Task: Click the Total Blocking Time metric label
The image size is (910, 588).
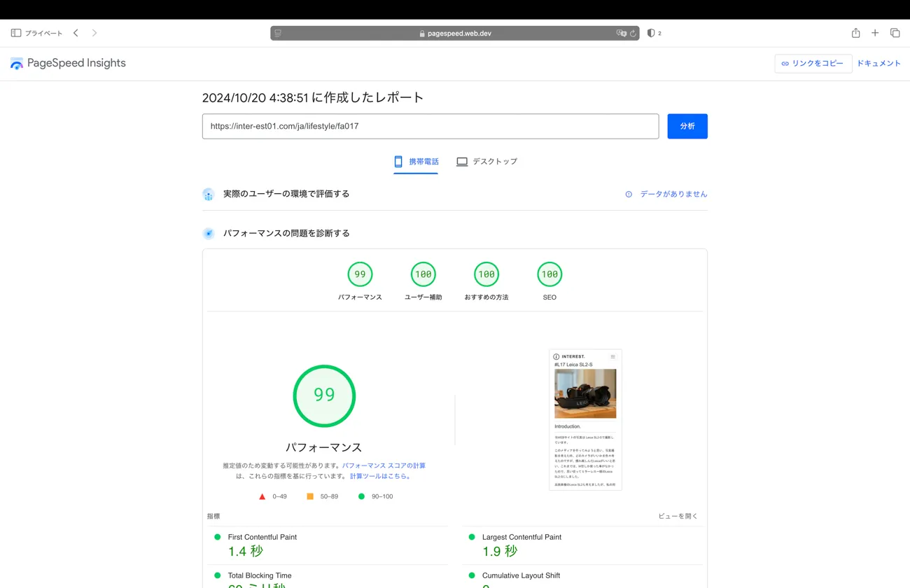Action: coord(260,575)
